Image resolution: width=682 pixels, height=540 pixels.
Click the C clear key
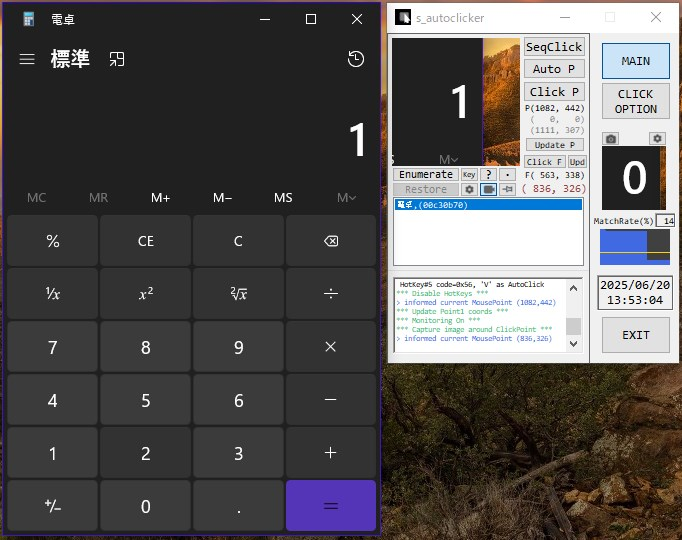coord(238,241)
